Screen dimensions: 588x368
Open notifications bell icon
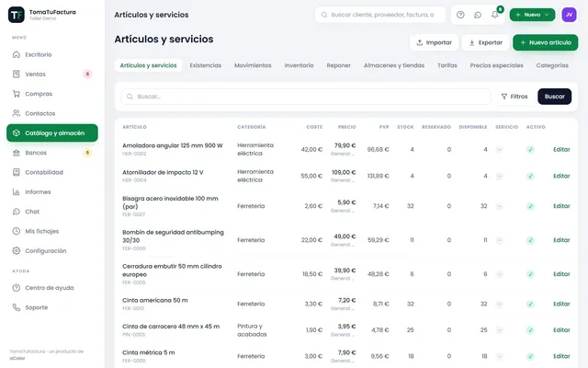495,15
